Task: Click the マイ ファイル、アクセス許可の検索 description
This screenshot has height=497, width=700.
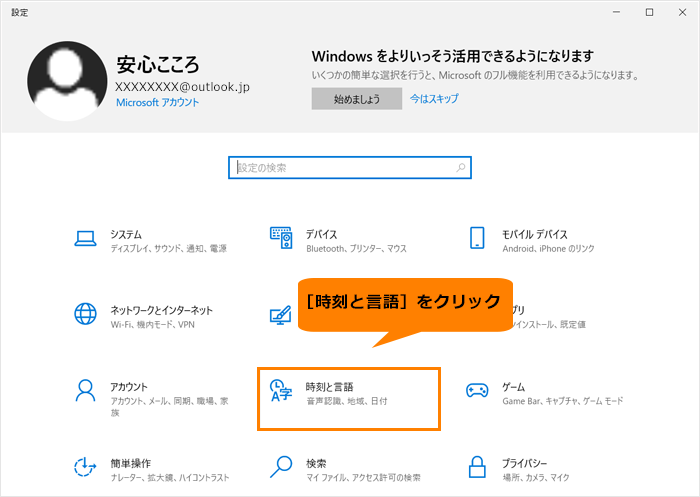Action: (363, 477)
